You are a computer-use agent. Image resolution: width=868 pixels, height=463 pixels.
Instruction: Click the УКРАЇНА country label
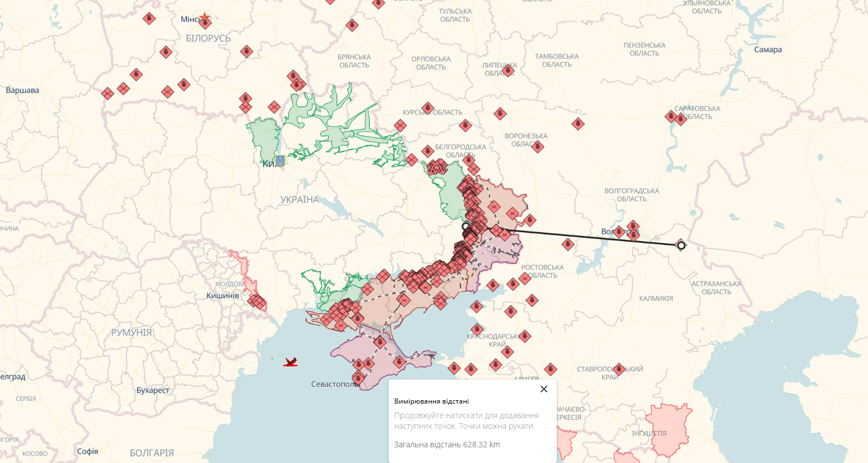pyautogui.click(x=299, y=200)
